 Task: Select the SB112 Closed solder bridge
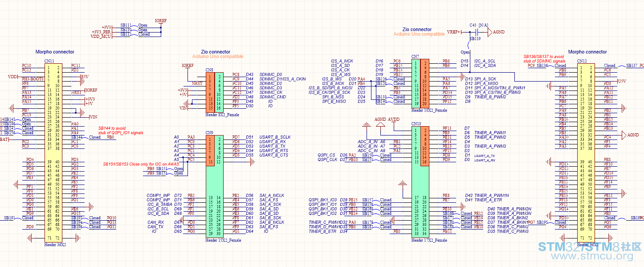pyautogui.click(x=135, y=34)
